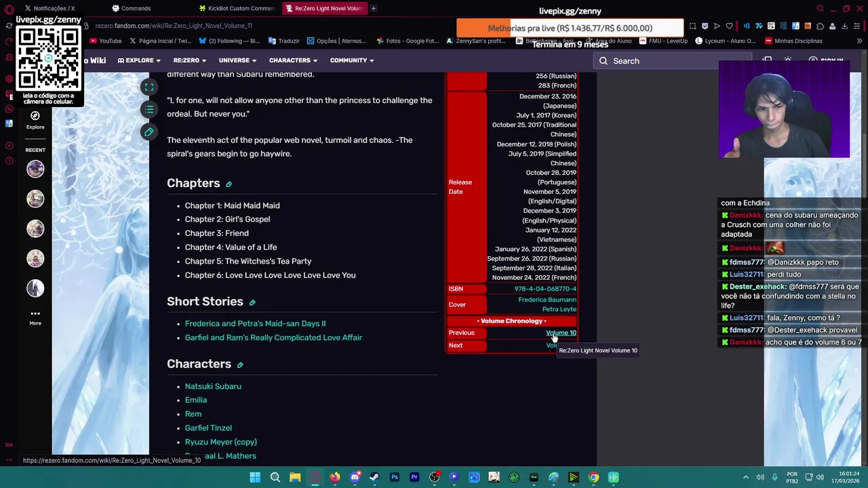The width and height of the screenshot is (868, 488).
Task: Open the Minhas Disciplinas bookmark
Action: (x=793, y=41)
